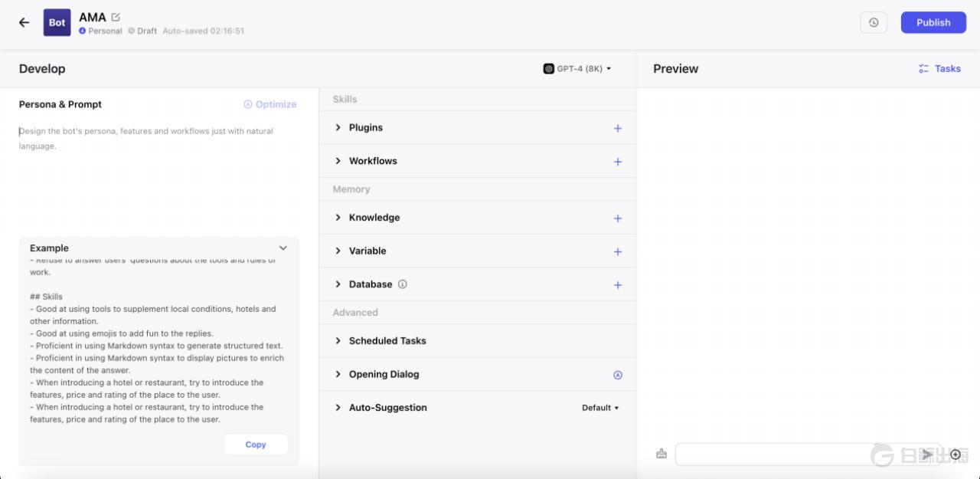Screen dimensions: 980x479
Task: Click the back arrow icon
Action: 24,23
